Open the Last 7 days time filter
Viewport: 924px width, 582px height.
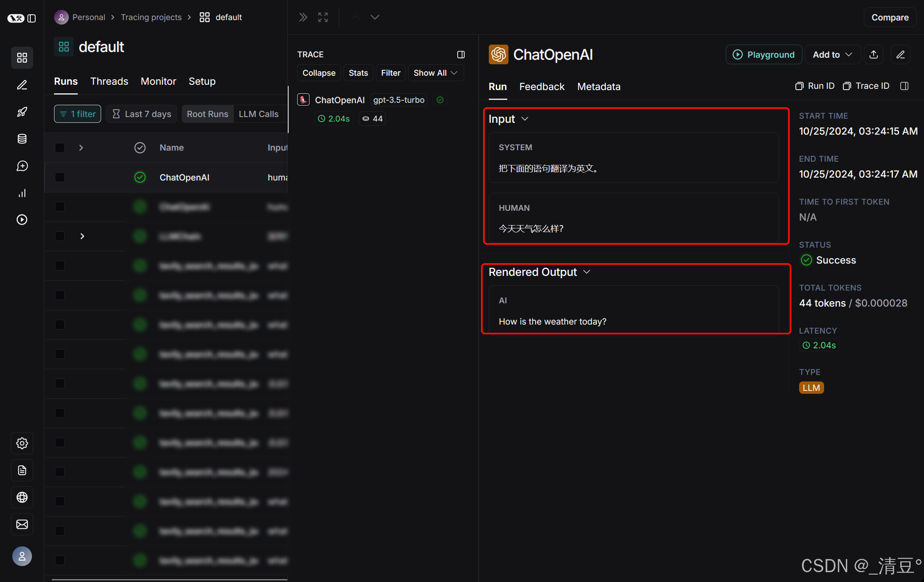[142, 114]
